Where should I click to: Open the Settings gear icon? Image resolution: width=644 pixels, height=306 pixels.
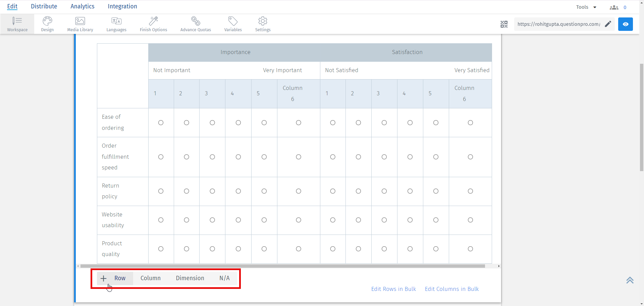(263, 21)
